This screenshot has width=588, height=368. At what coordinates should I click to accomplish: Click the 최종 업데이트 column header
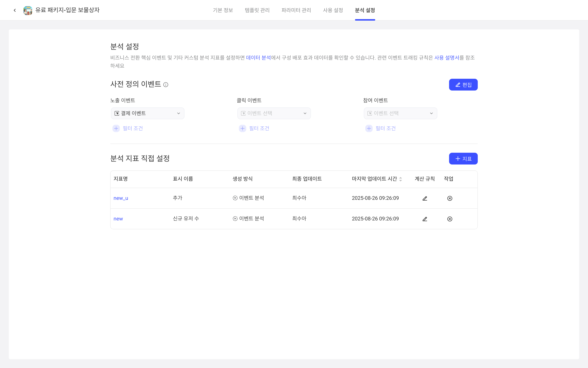click(x=307, y=179)
